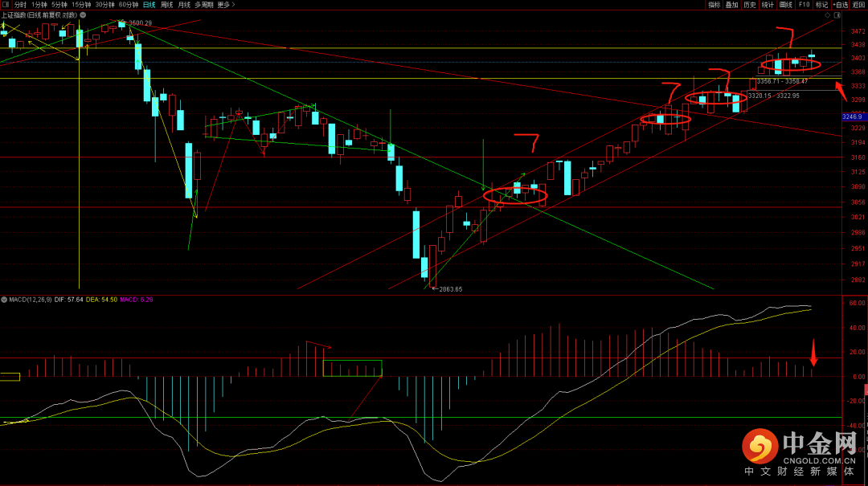Select the 1分钟 period tab
The width and height of the screenshot is (868, 486).
point(39,5)
